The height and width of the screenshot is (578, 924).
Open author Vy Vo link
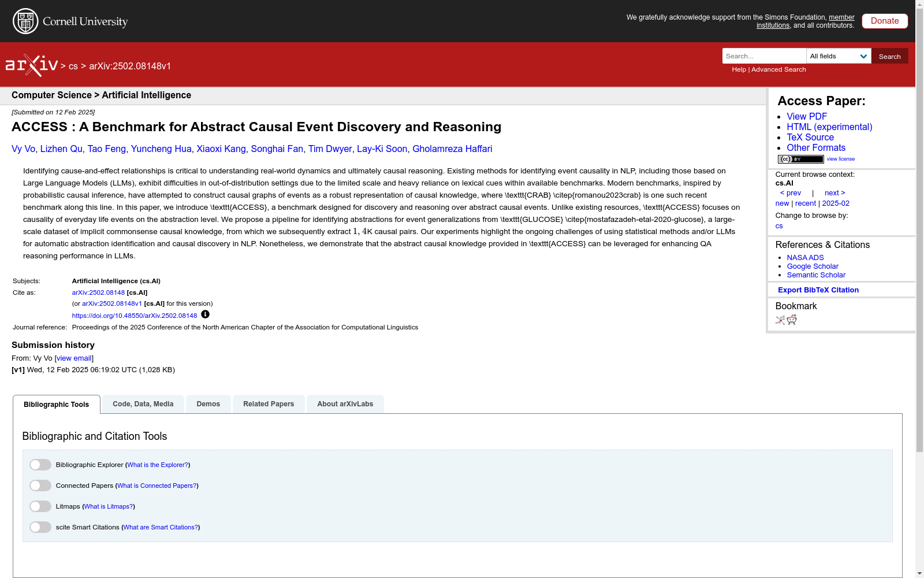[x=23, y=149]
